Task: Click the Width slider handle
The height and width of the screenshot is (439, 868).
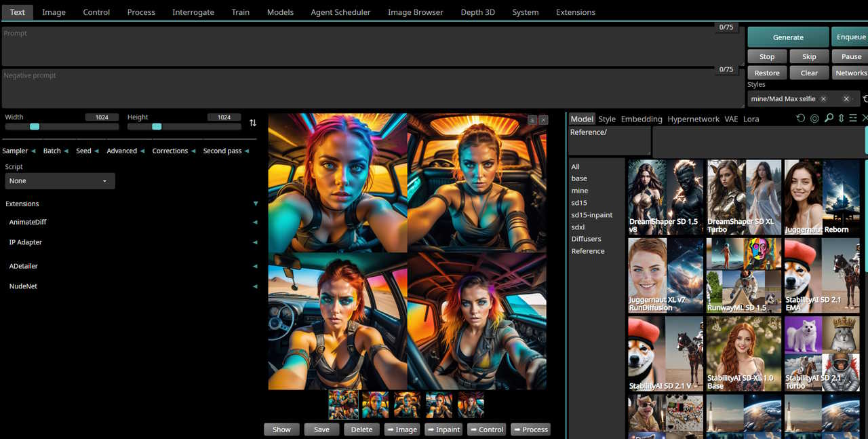Action: [35, 126]
